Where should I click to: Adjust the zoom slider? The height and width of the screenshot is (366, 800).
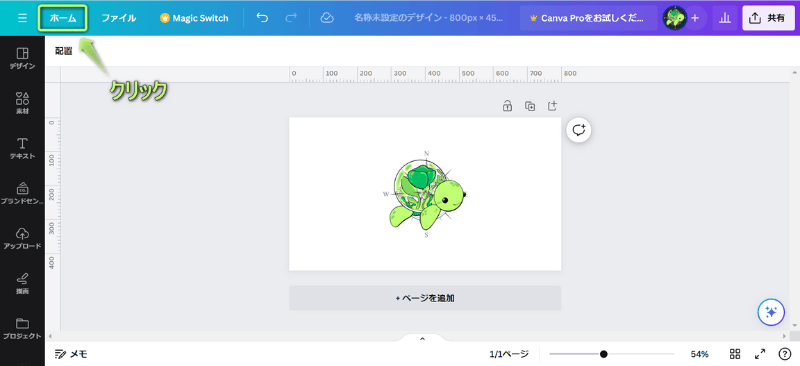click(x=611, y=354)
